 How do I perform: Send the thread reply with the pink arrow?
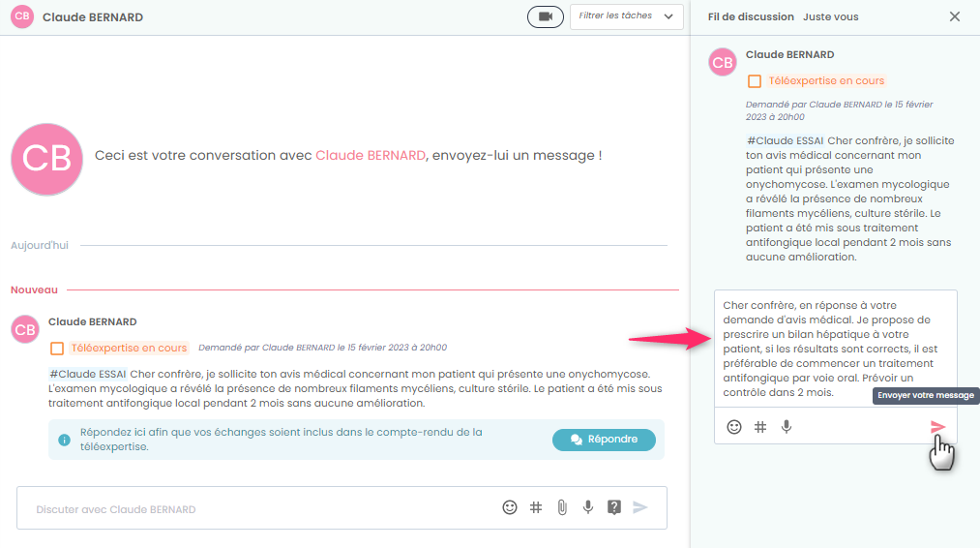(937, 427)
